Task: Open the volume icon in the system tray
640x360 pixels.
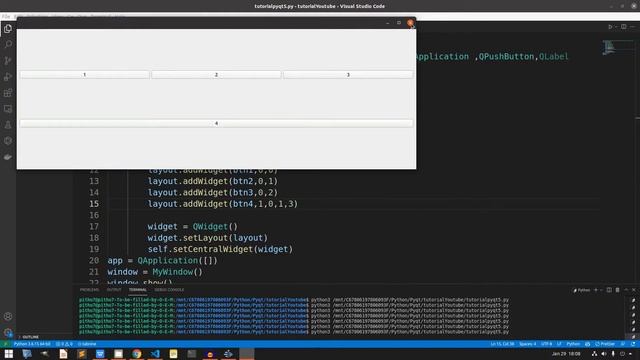Action: pos(604,354)
